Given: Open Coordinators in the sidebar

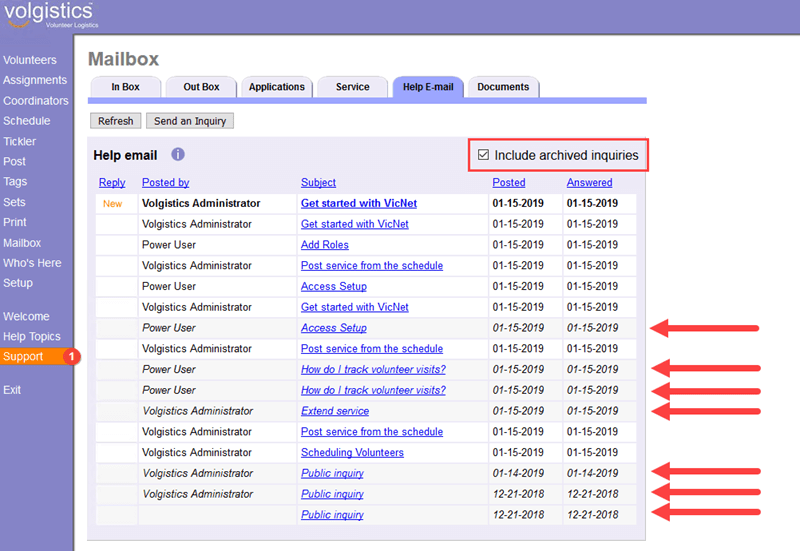Looking at the screenshot, I should [x=36, y=101].
